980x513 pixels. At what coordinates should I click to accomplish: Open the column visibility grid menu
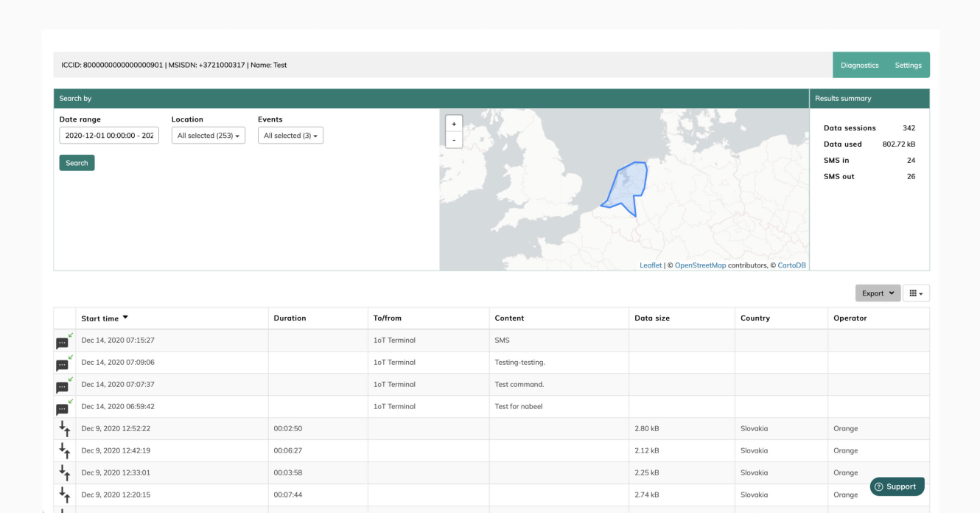(x=916, y=293)
